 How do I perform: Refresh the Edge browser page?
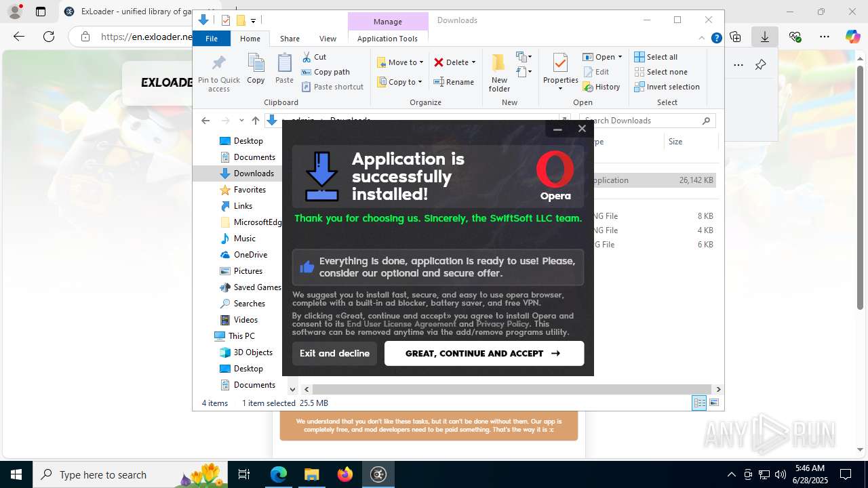pyautogui.click(x=49, y=37)
